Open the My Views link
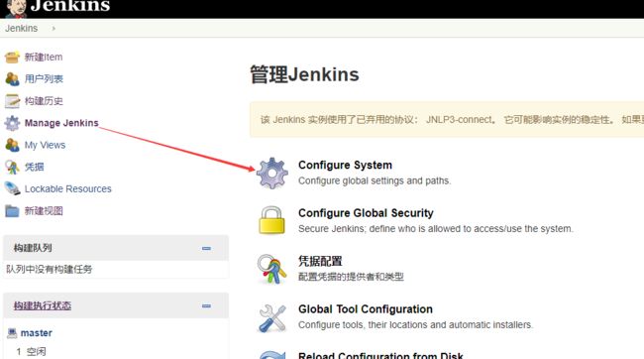 point(45,145)
